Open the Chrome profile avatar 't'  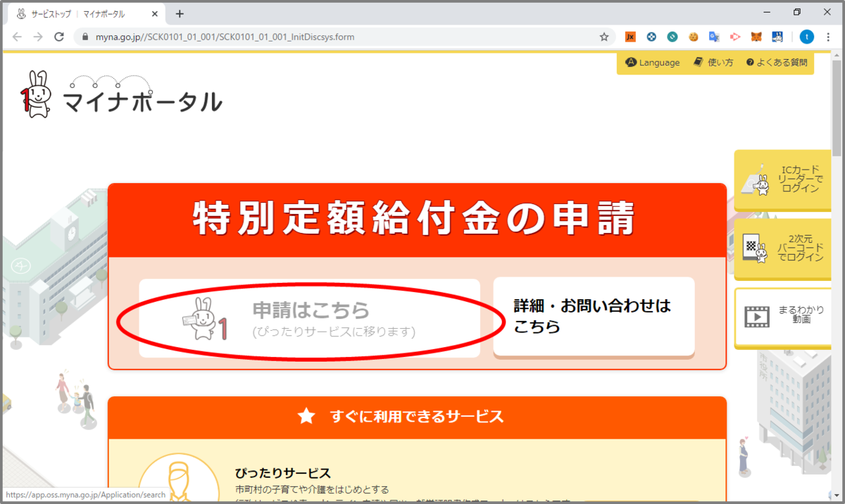click(x=807, y=37)
